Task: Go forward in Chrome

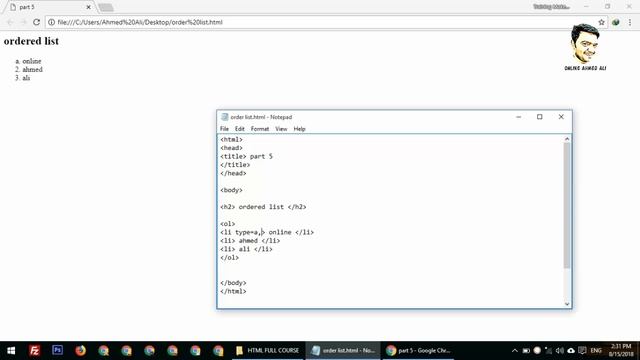Action: (x=23, y=22)
